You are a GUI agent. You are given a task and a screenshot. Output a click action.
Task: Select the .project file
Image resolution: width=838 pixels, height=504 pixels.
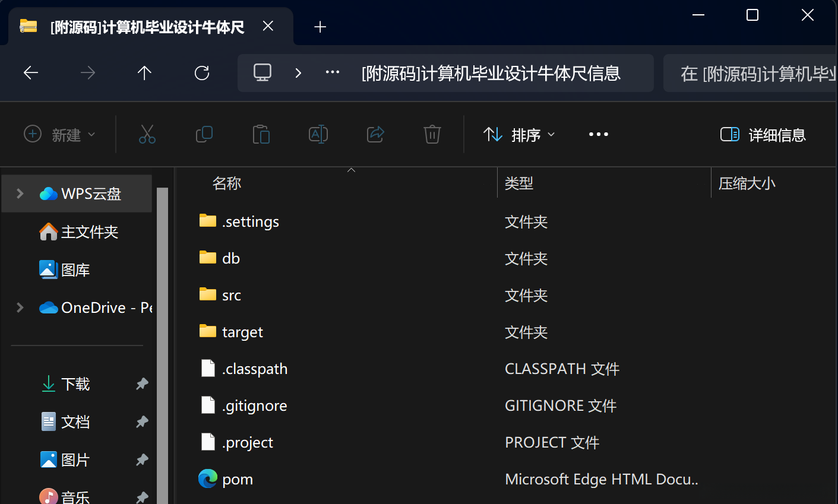tap(236, 442)
